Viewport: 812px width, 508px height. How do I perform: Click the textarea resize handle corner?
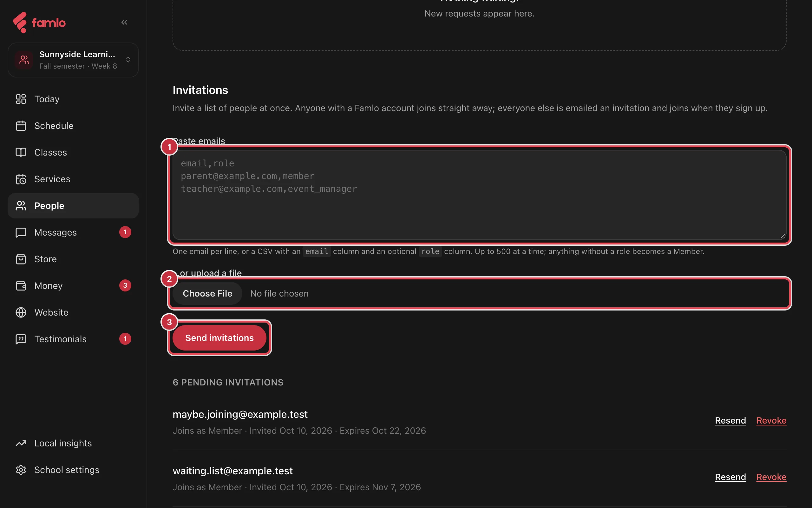pos(783,236)
